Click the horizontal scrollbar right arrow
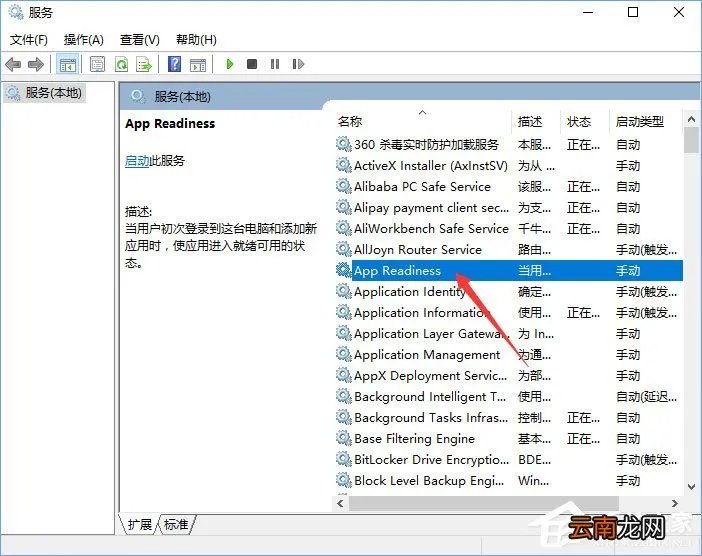Screen dimensions: 702x556 (675, 504)
